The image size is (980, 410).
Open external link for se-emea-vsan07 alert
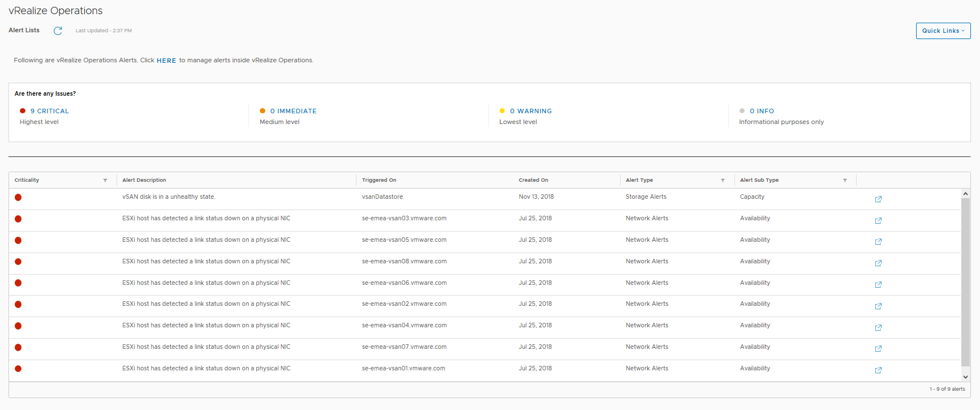click(x=878, y=348)
